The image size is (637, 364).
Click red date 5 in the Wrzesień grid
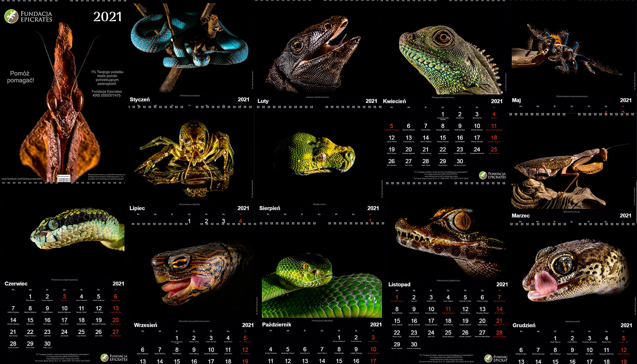(x=245, y=338)
